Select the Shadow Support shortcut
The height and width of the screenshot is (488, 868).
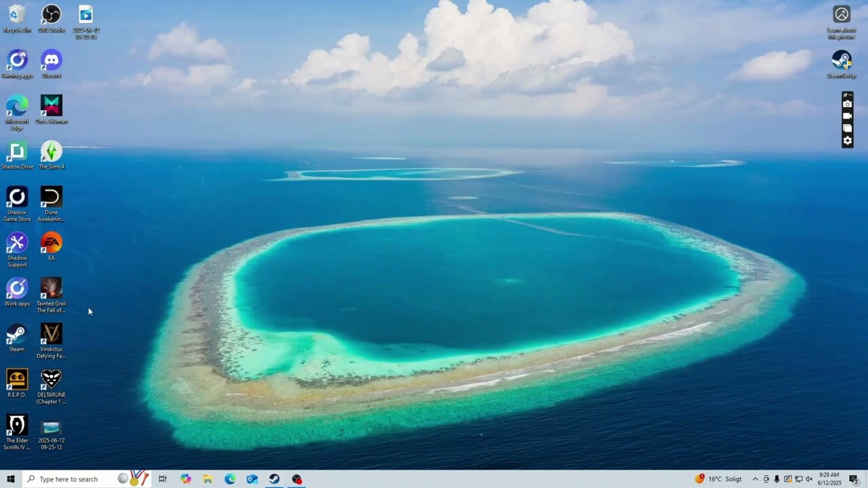pyautogui.click(x=17, y=249)
